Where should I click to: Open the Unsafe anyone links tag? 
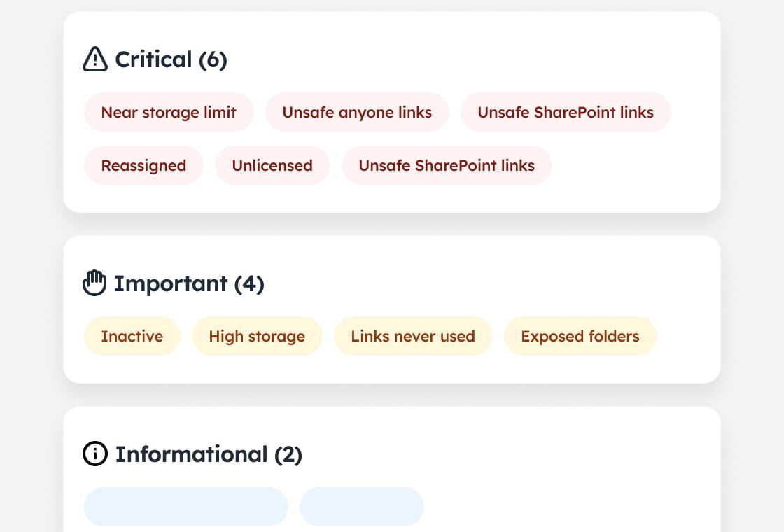357,112
